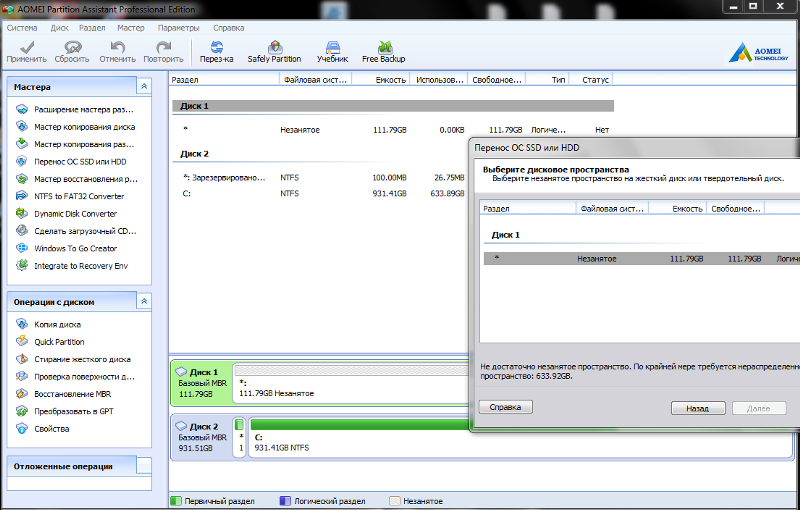Open the Система menu
800x510 pixels.
(22, 28)
